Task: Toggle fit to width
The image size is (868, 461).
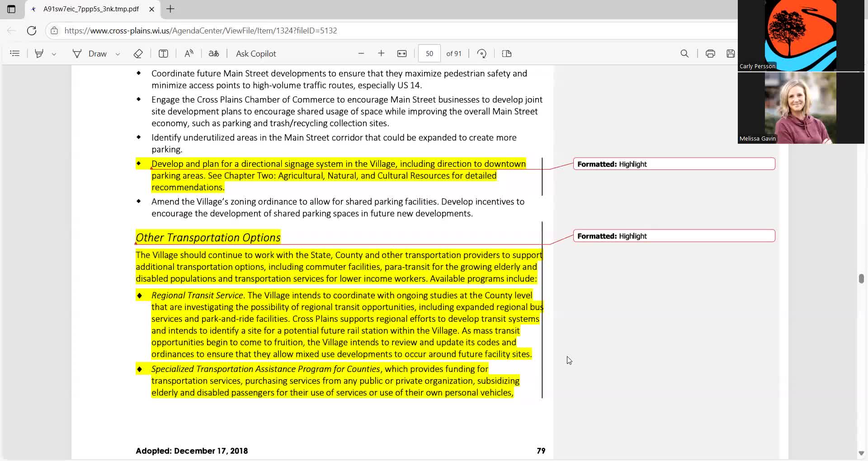Action: (x=402, y=53)
